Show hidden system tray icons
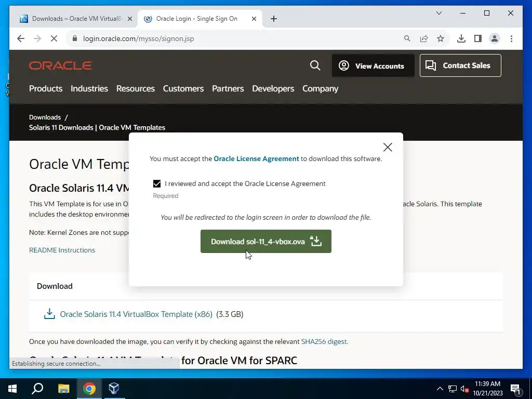This screenshot has width=532, height=399. tap(440, 389)
